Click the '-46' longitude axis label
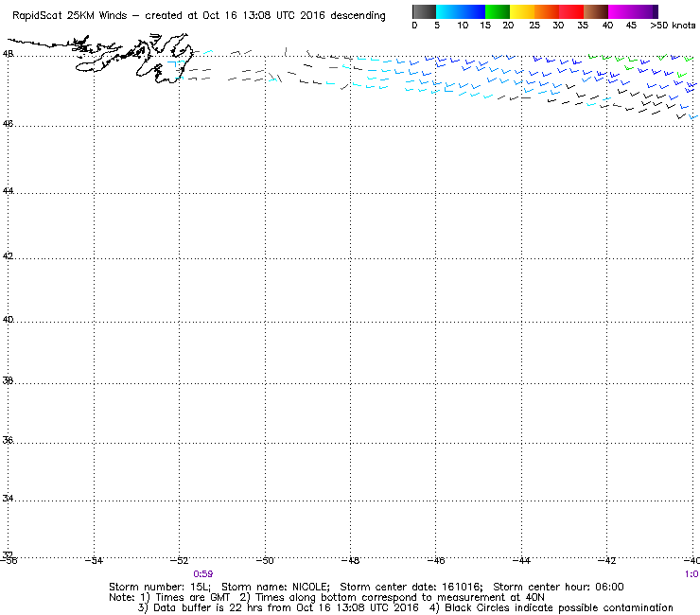The height and width of the screenshot is (615, 700). (x=436, y=561)
